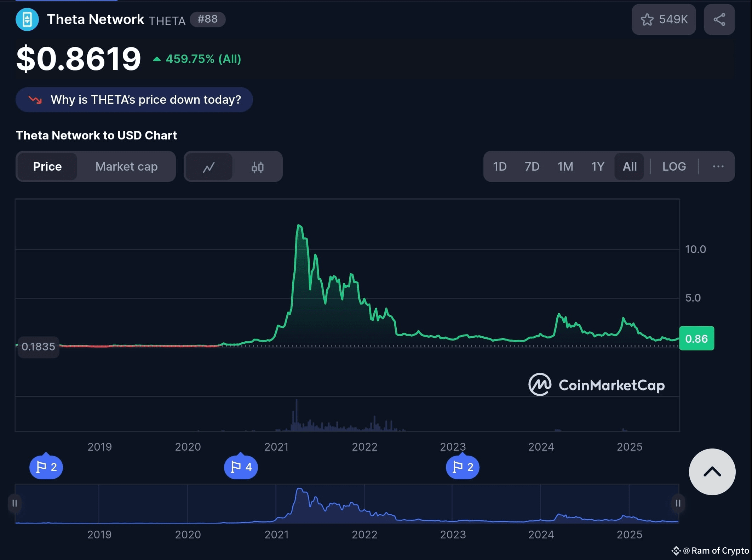Viewport: 752px width, 560px height.
Task: Add THETA to watchlist via star button
Action: pyautogui.click(x=664, y=19)
